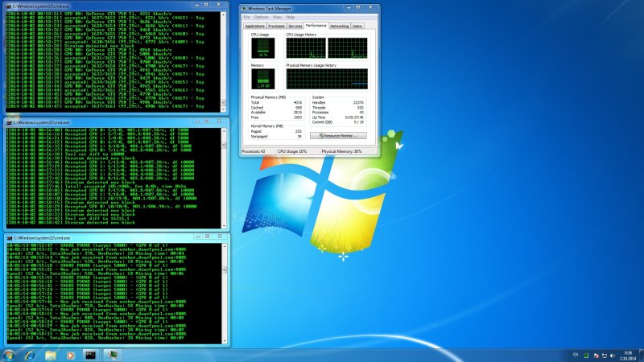Screen dimensions: 644x362
Task: Select the Performance tab
Action: coord(316,26)
